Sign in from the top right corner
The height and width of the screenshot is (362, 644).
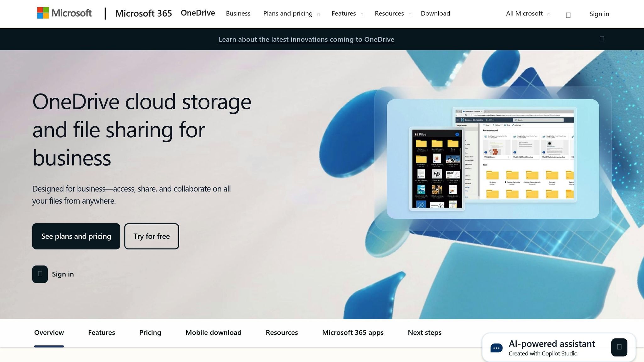click(599, 14)
